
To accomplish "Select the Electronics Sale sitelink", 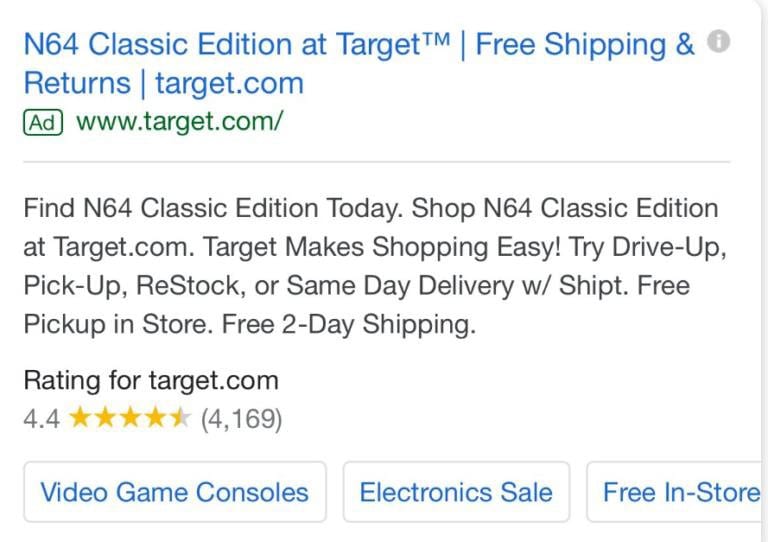I will (456, 492).
